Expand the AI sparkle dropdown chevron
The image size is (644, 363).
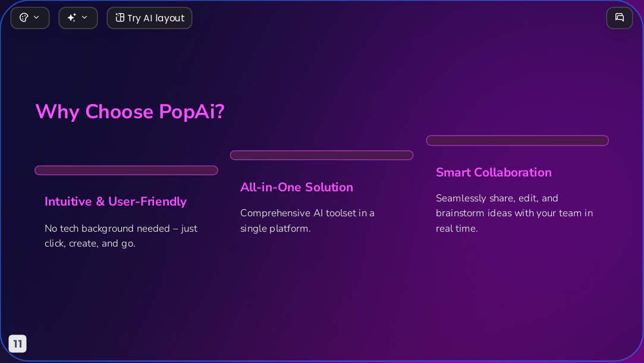click(x=84, y=18)
